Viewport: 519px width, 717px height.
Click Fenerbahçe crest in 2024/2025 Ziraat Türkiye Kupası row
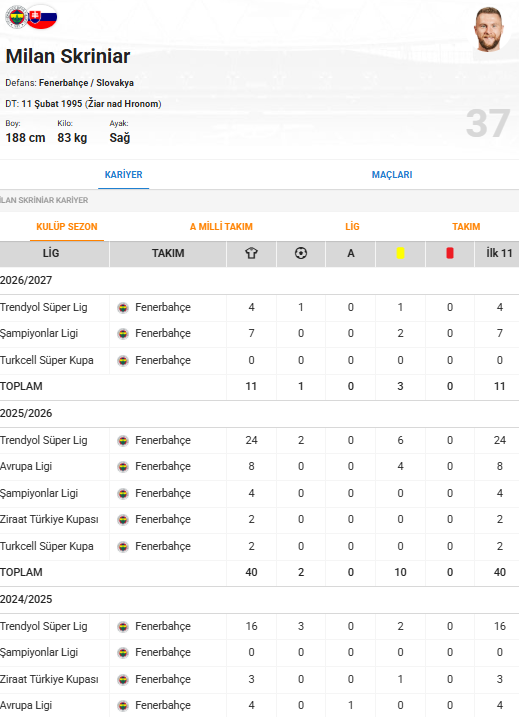[123, 680]
